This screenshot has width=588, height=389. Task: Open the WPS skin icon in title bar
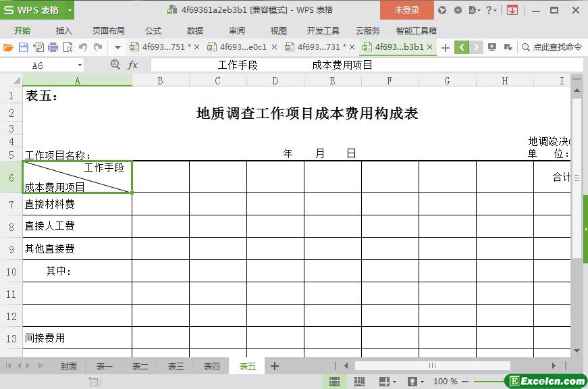point(442,10)
